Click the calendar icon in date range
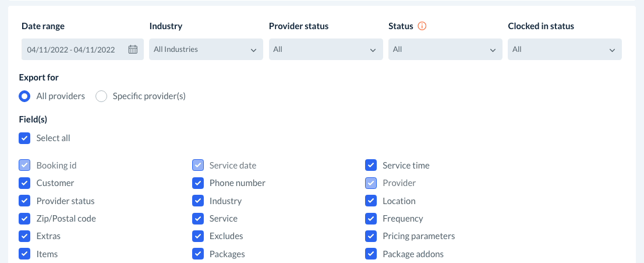Viewport: 644px width, 263px height. (x=133, y=50)
